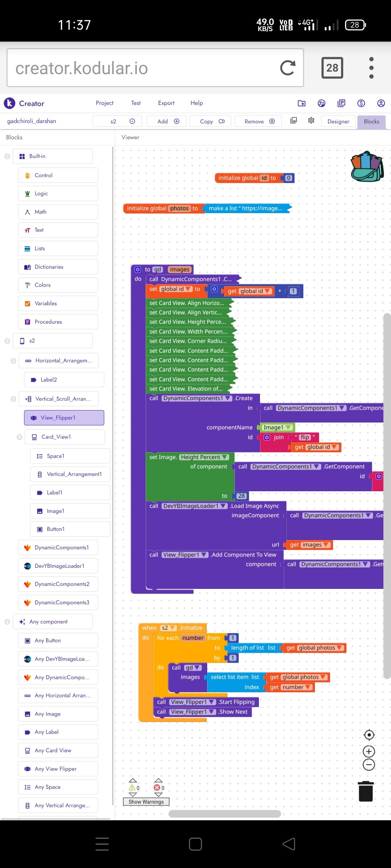391x868 pixels.
Task: Collapse the Card_View1 tree node
Action: 20,437
